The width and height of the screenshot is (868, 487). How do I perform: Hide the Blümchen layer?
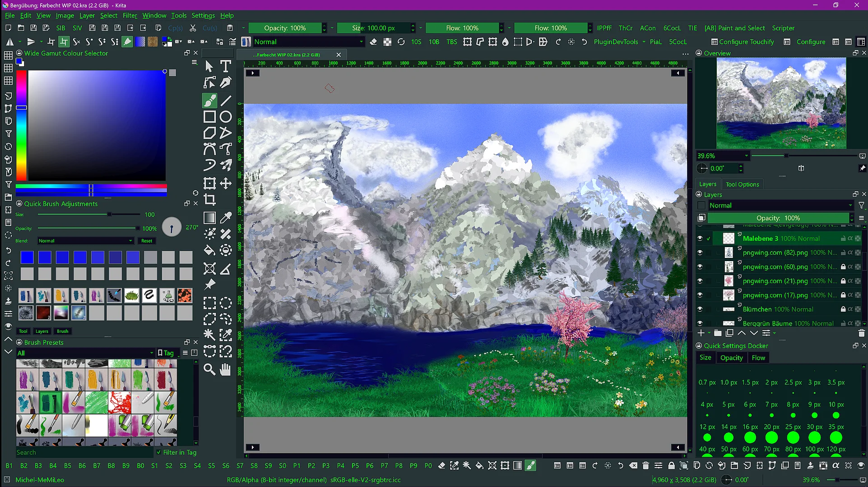point(700,309)
